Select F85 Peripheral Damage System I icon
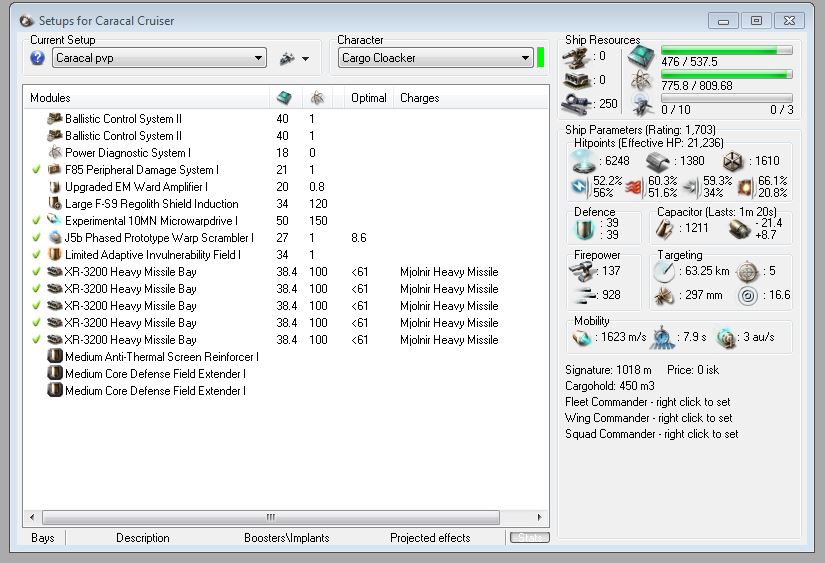The height and width of the screenshot is (563, 825). point(54,169)
